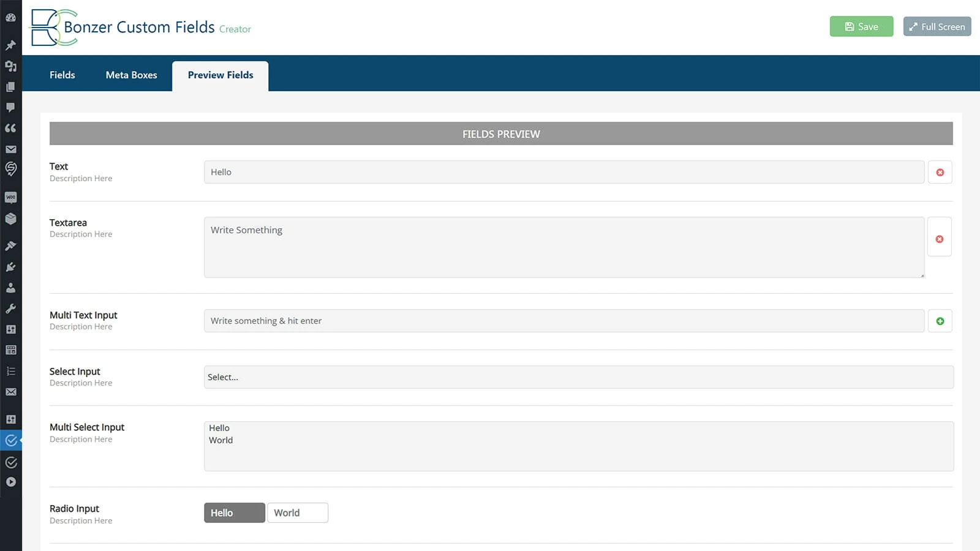
Task: Open Plugins plug icon in sidebar
Action: coord(10,267)
